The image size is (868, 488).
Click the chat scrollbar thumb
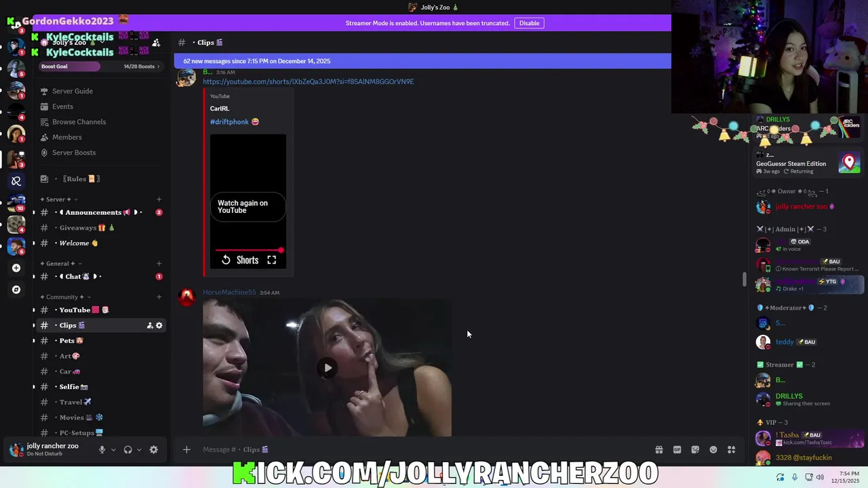tap(744, 279)
